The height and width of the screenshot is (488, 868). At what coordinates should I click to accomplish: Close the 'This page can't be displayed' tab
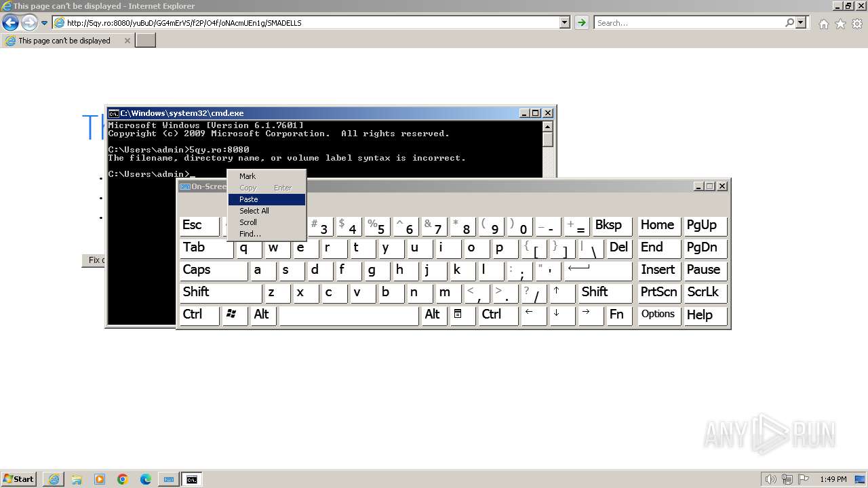coord(127,41)
